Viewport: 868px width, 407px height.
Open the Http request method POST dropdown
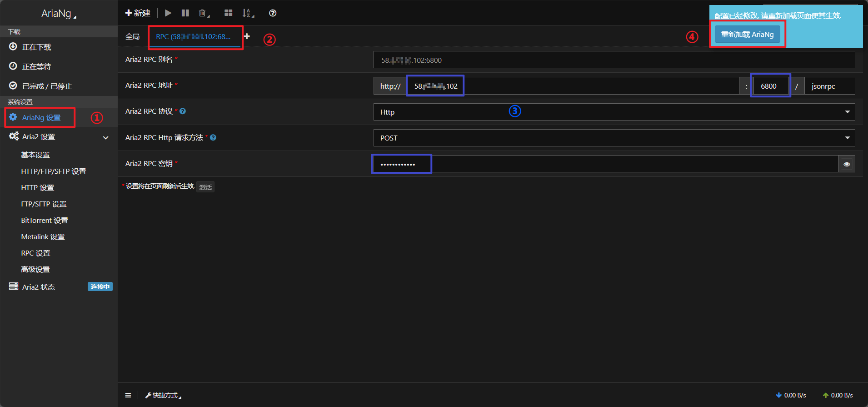point(614,138)
